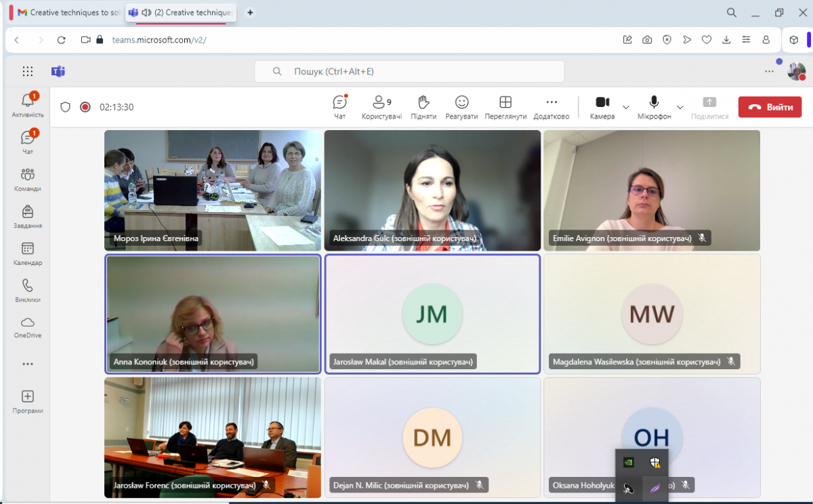Viewport: 813px width, 504px height.
Task: Open the Переглянути view options
Action: point(505,107)
